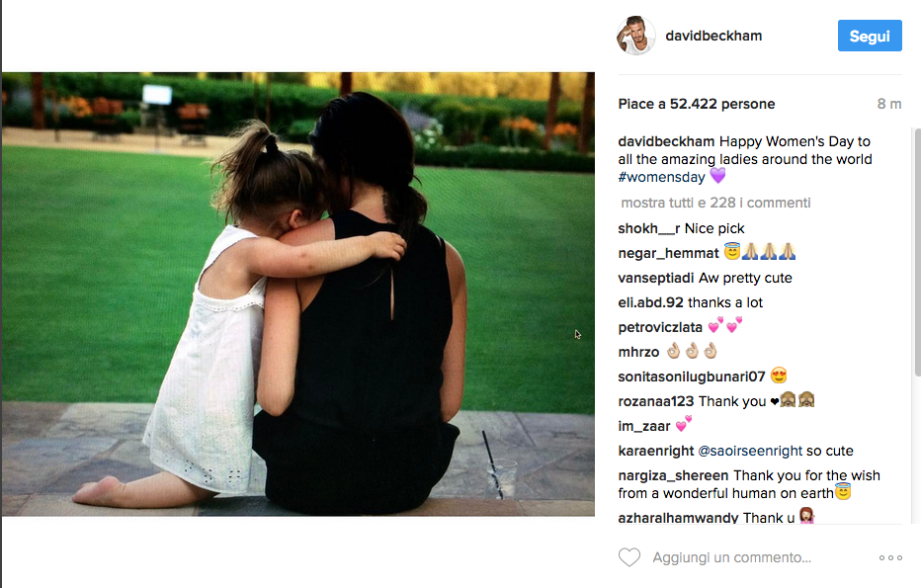921x588 pixels.
Task: Open negar_hemmat commenter profile
Action: [668, 253]
